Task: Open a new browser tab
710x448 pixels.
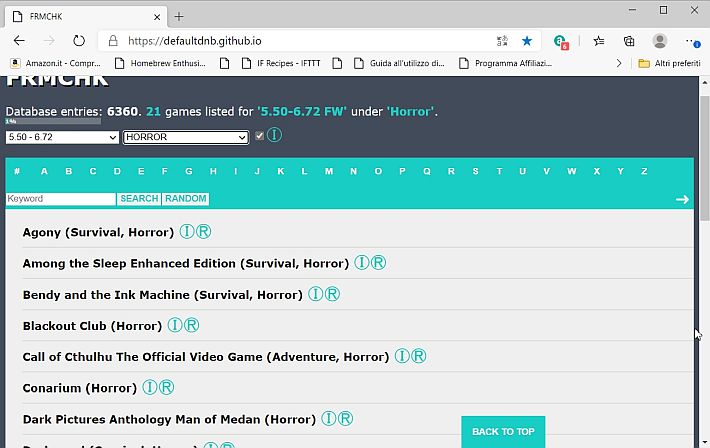Action: [x=179, y=17]
